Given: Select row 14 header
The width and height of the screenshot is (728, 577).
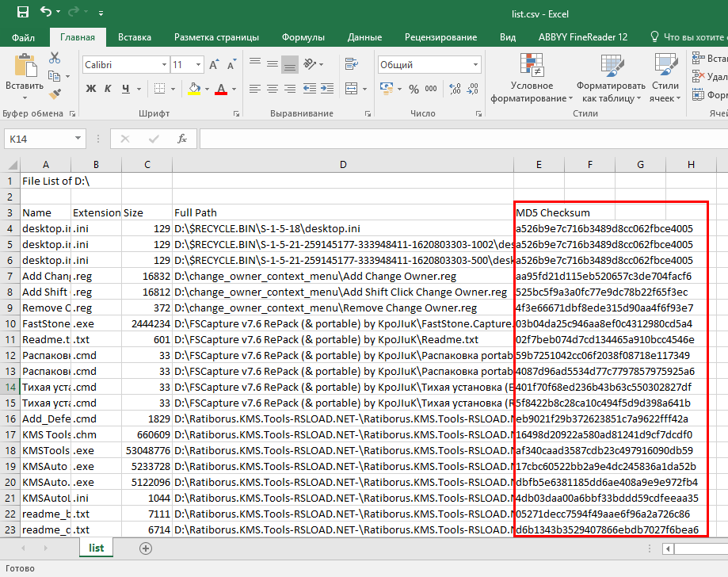Looking at the screenshot, I should click(10, 387).
